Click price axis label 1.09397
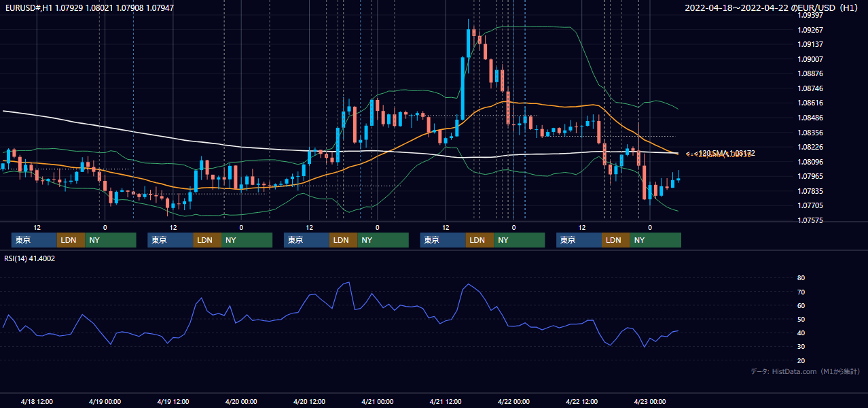This screenshot has width=868, height=408. tap(810, 15)
